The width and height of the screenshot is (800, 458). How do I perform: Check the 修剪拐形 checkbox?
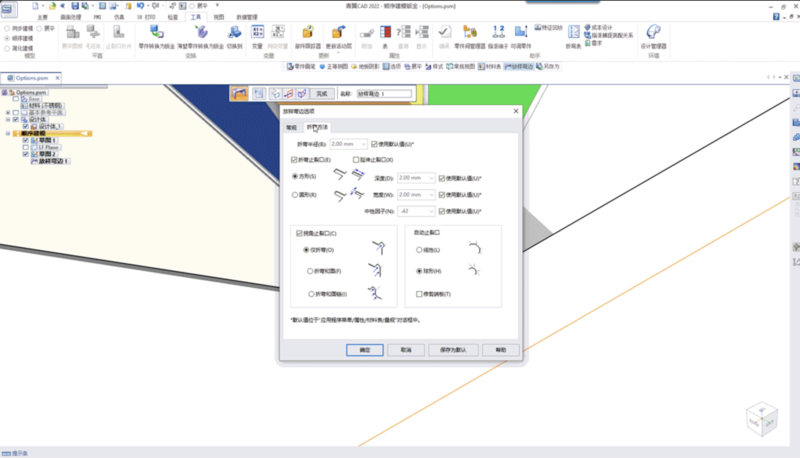pos(418,294)
